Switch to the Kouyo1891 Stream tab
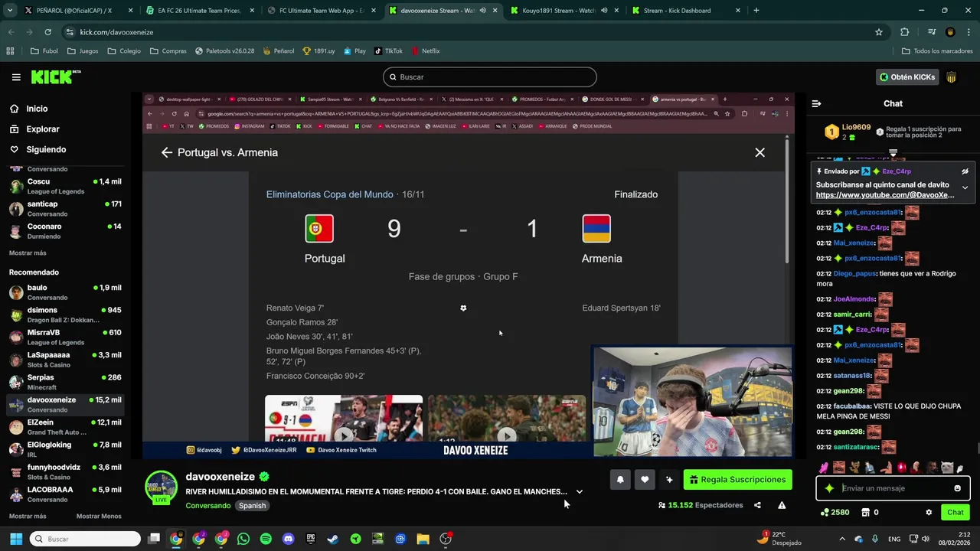 (564, 11)
